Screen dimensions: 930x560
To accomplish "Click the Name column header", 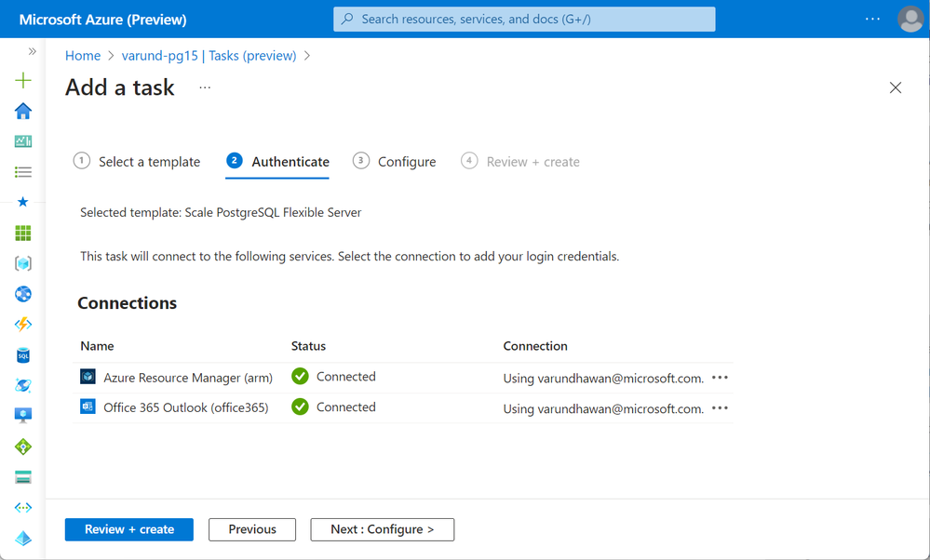I will click(97, 346).
